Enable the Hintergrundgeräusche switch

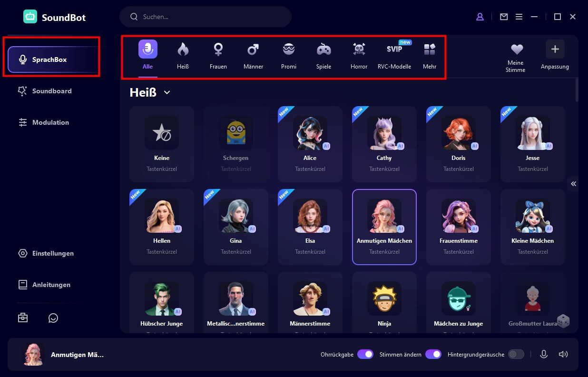[x=516, y=354]
